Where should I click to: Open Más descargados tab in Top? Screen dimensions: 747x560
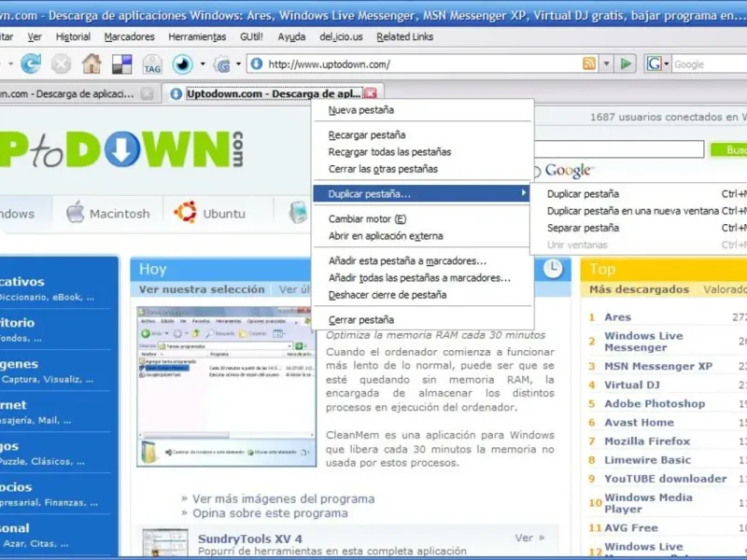pos(639,289)
